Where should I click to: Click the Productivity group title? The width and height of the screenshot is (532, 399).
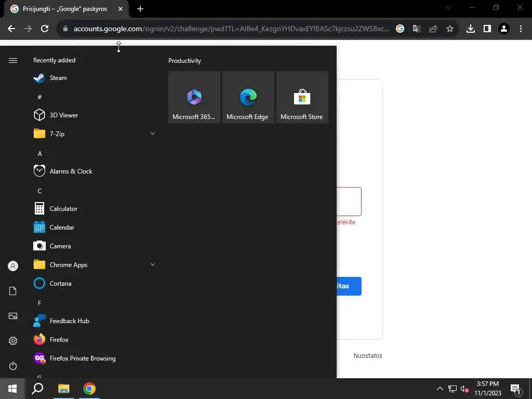184,61
